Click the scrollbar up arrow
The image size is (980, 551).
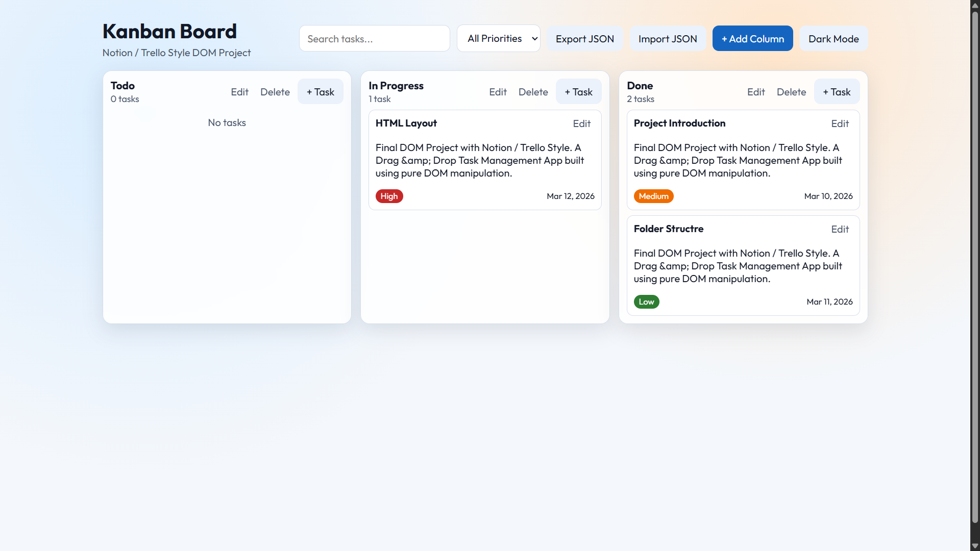click(x=975, y=5)
